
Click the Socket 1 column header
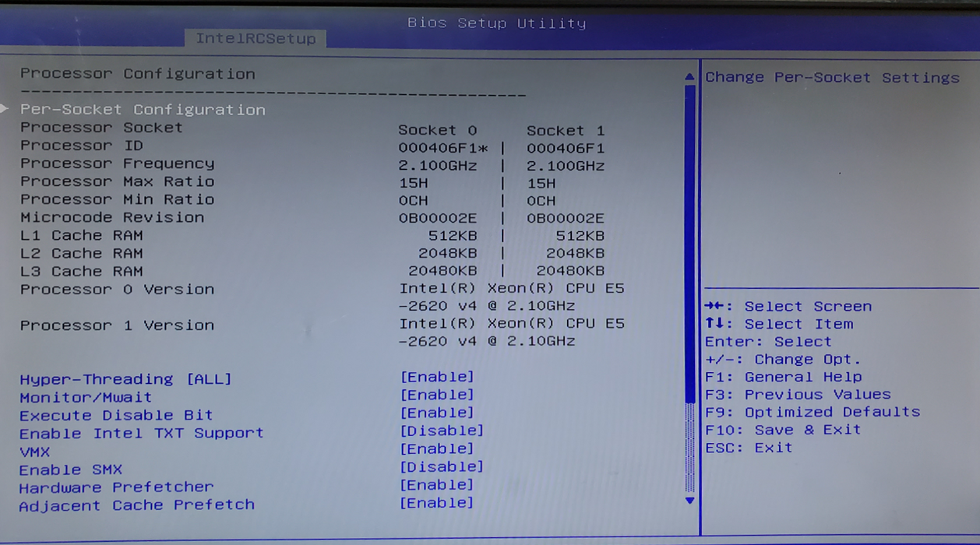pos(566,130)
